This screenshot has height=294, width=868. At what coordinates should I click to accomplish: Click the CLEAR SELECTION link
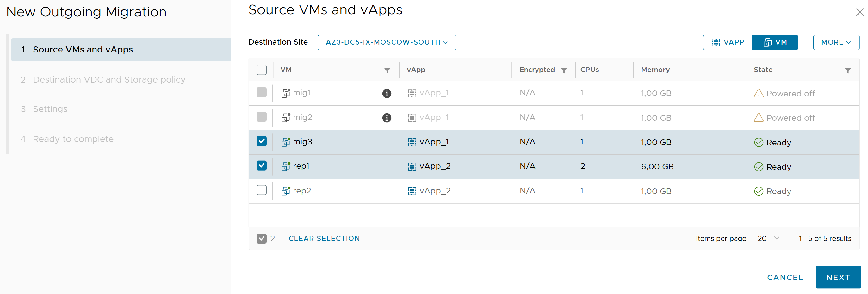tap(324, 238)
